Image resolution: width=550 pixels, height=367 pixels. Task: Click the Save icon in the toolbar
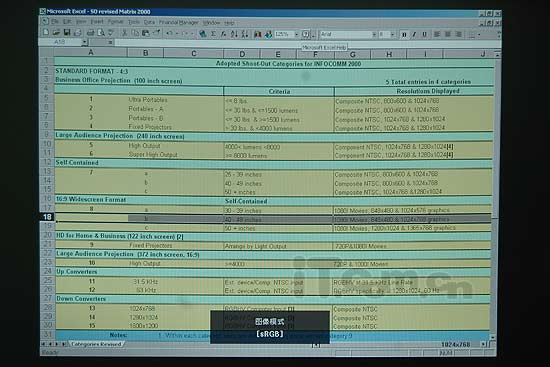point(67,33)
